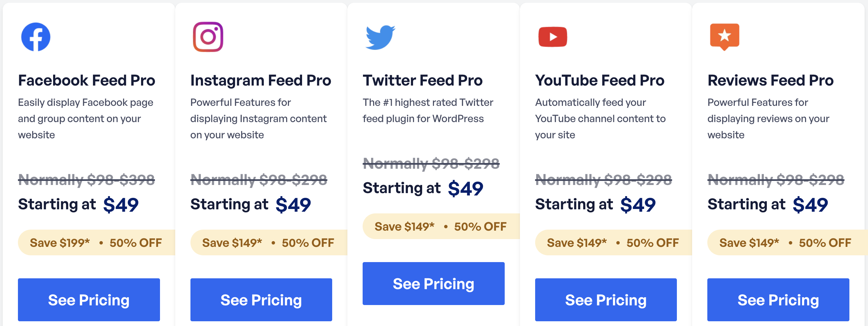868x326 pixels.
Task: Open See Pricing for Reviews Feed Pro
Action: 778,300
